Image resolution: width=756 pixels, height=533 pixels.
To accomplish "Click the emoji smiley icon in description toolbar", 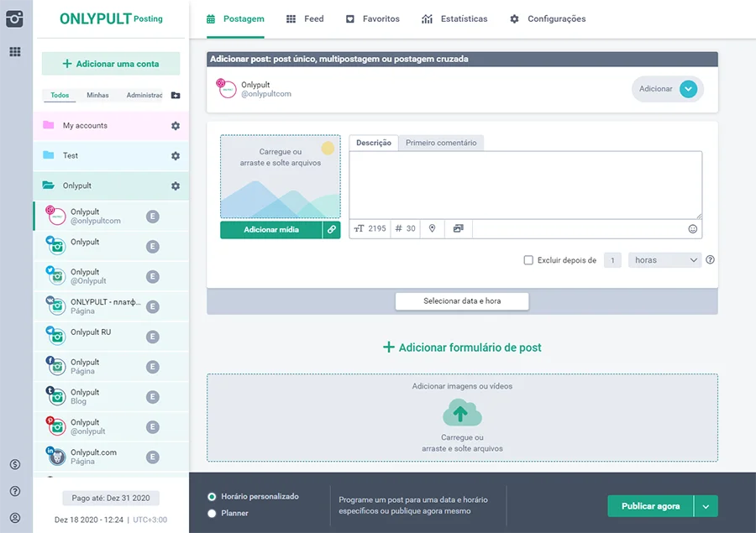I will [693, 228].
